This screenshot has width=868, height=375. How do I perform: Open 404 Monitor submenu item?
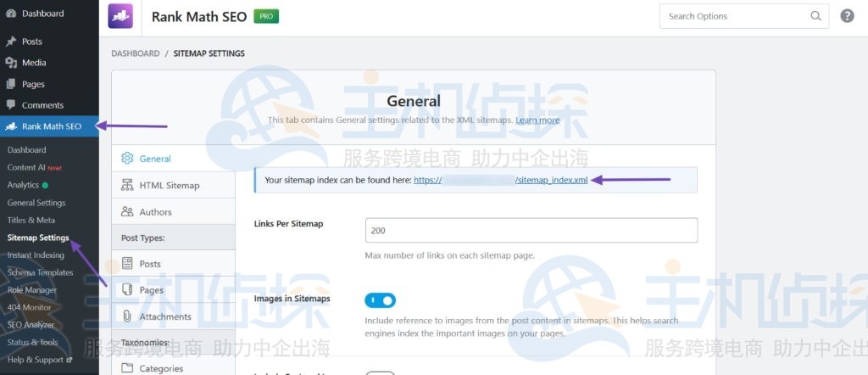[30, 307]
